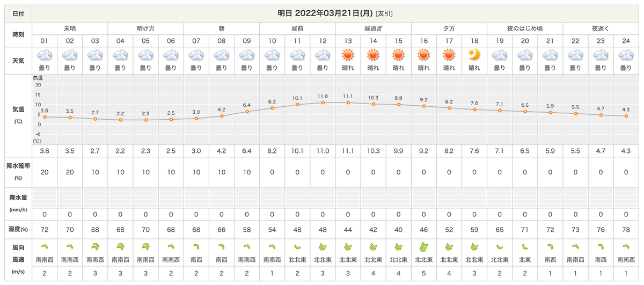Select the 明け方 time period header
This screenshot has height=285, width=644.
(x=145, y=27)
